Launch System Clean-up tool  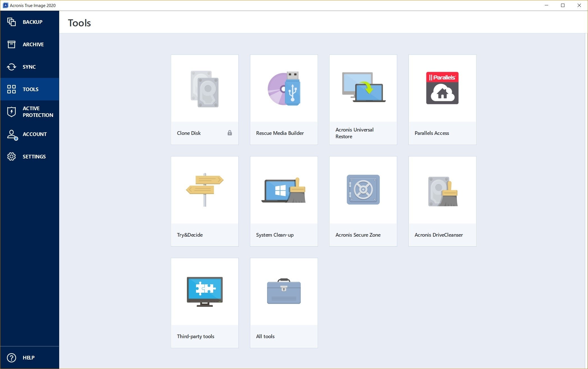[x=284, y=201]
